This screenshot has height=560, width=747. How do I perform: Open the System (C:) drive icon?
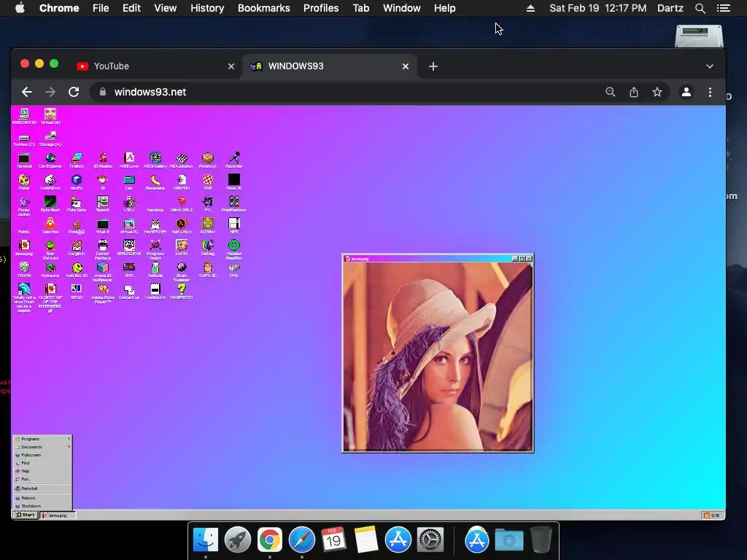24,140
